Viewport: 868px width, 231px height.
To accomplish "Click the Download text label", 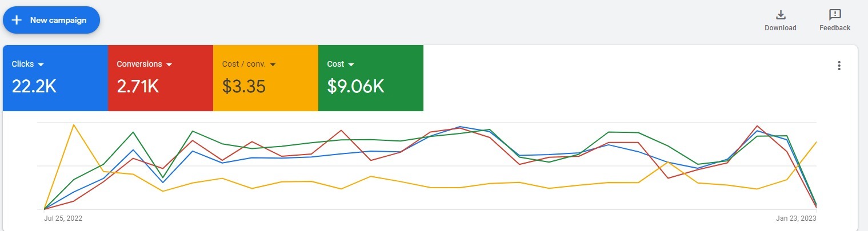I will [781, 28].
